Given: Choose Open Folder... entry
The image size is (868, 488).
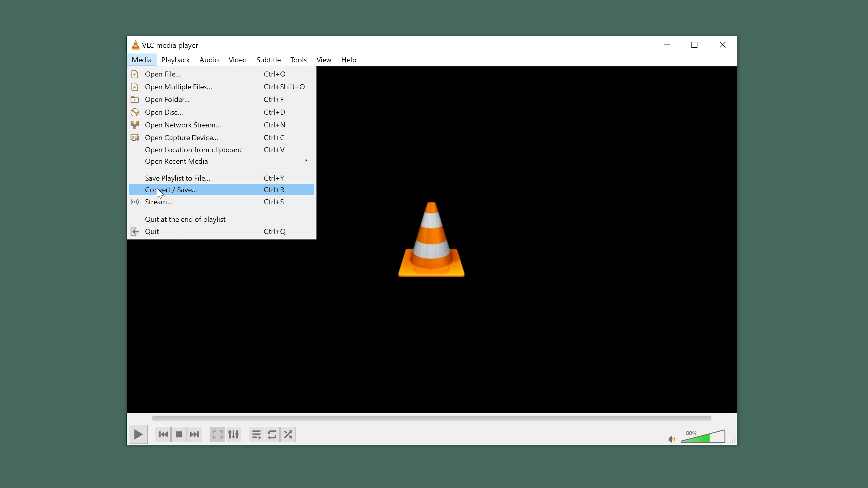Looking at the screenshot, I should point(221,99).
